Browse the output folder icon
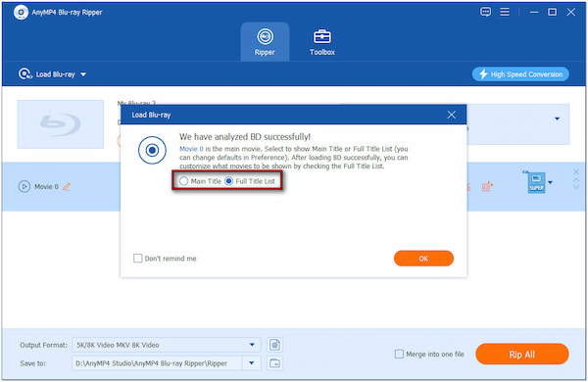Viewport: 588px width, 382px height. coord(274,363)
